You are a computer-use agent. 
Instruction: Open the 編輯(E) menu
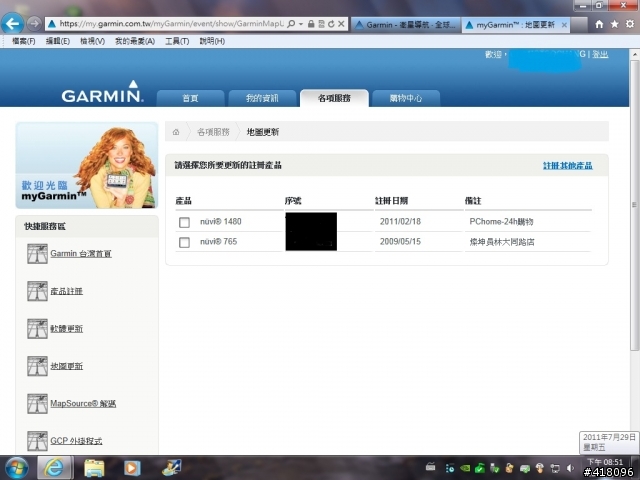tap(58, 41)
